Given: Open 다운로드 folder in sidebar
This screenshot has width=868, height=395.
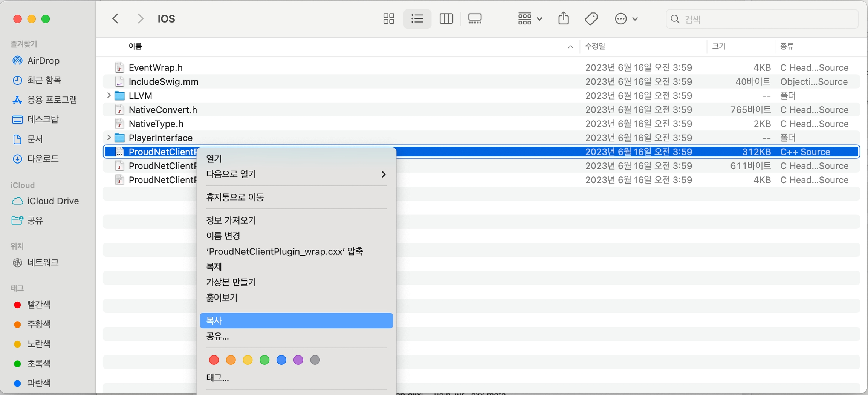Looking at the screenshot, I should coord(43,159).
